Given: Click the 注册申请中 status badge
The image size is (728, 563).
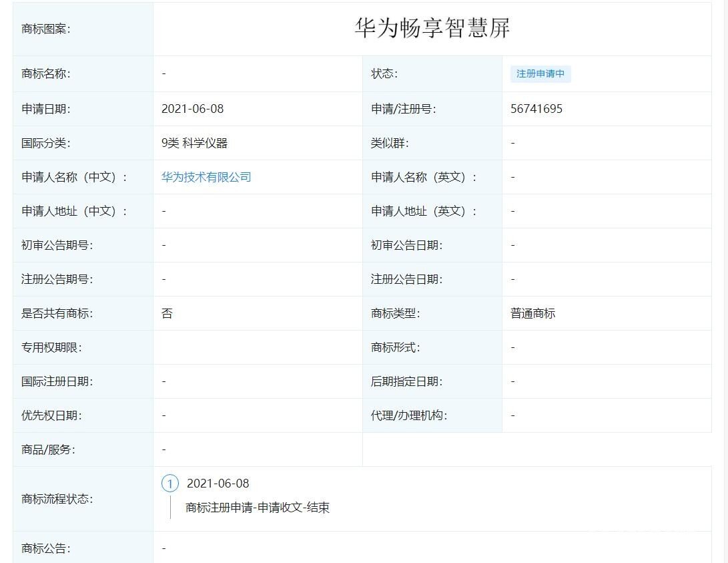Looking at the screenshot, I should (x=540, y=74).
